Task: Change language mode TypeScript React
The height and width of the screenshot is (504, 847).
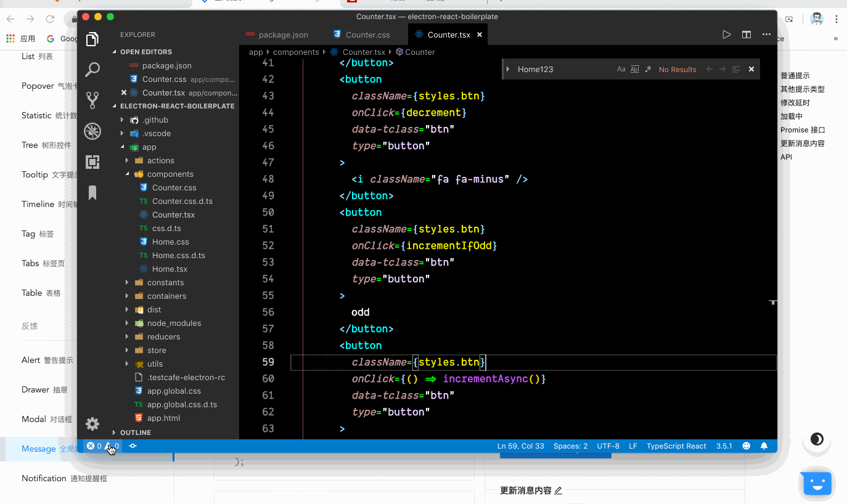Action: point(676,445)
